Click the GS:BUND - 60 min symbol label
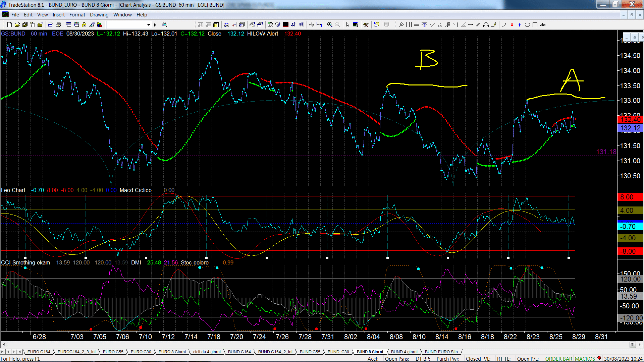Screen dimensions: 644x362 click(x=24, y=34)
